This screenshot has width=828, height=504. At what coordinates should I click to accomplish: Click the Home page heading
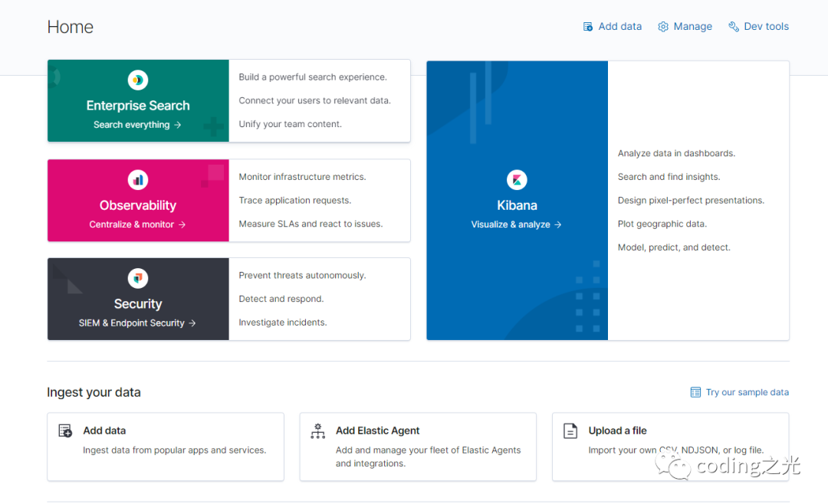point(71,27)
